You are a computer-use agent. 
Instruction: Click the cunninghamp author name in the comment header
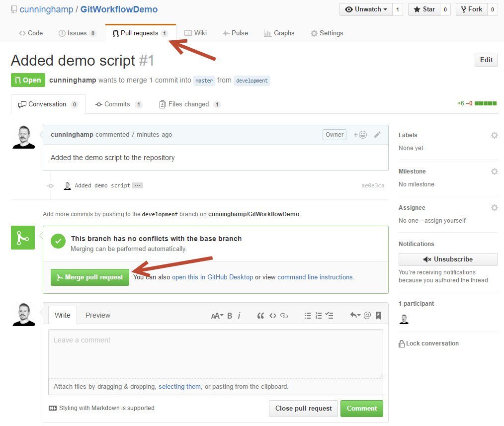point(72,135)
